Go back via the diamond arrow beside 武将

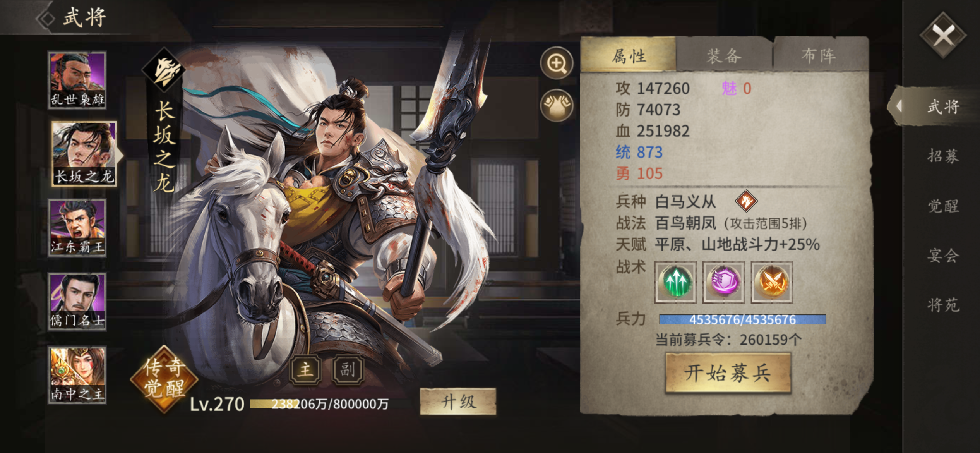click(46, 18)
